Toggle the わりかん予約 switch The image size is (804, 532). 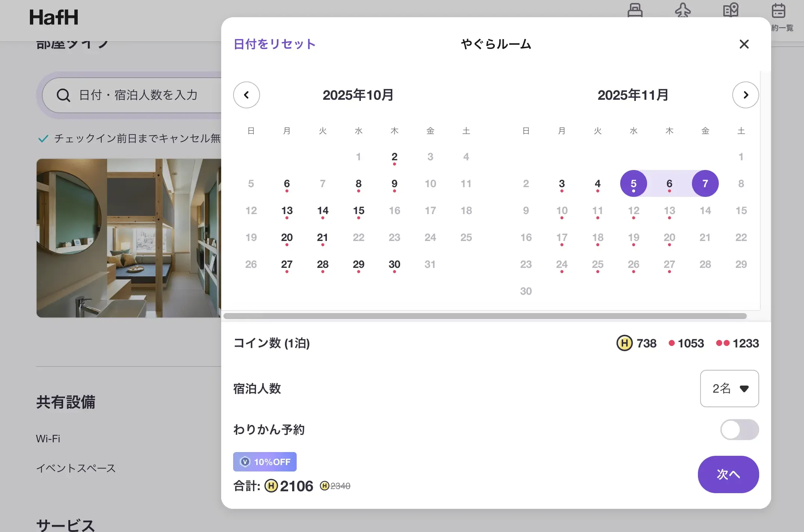click(739, 430)
